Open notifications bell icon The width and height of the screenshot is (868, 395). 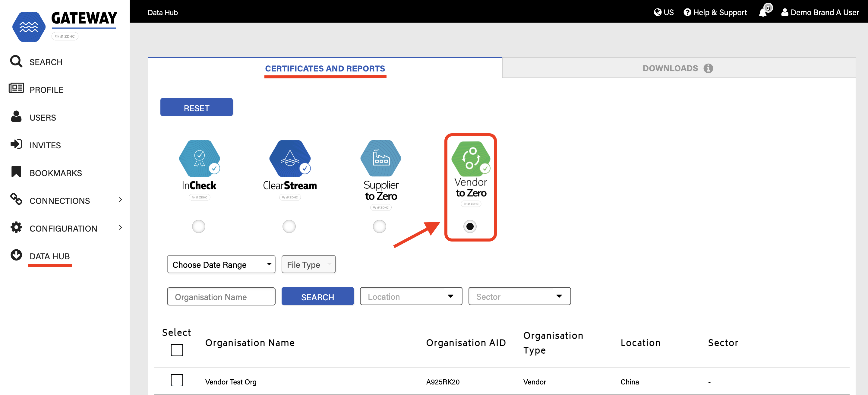pos(763,12)
